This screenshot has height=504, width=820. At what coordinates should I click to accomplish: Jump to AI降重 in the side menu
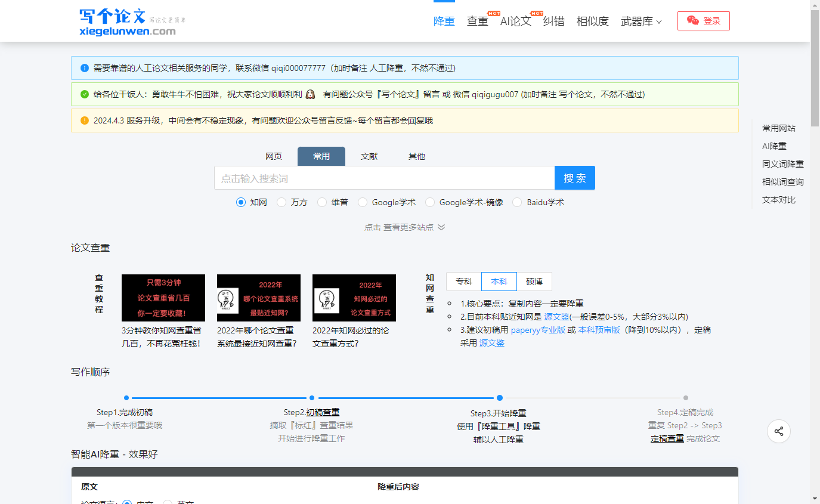tap(774, 146)
